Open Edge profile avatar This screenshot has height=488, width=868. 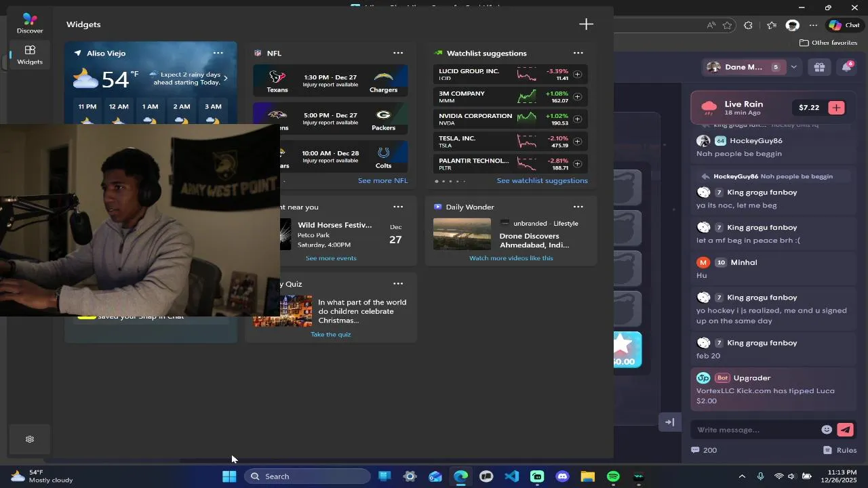(x=792, y=25)
